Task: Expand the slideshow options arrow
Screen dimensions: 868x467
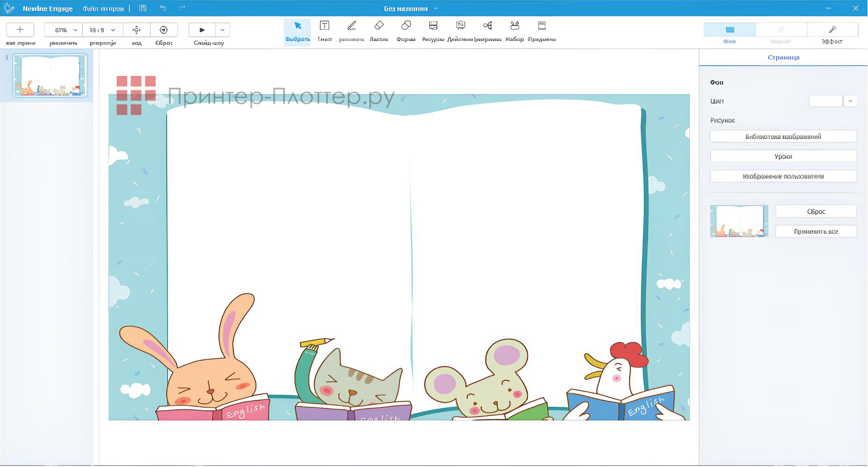Action: [x=222, y=30]
